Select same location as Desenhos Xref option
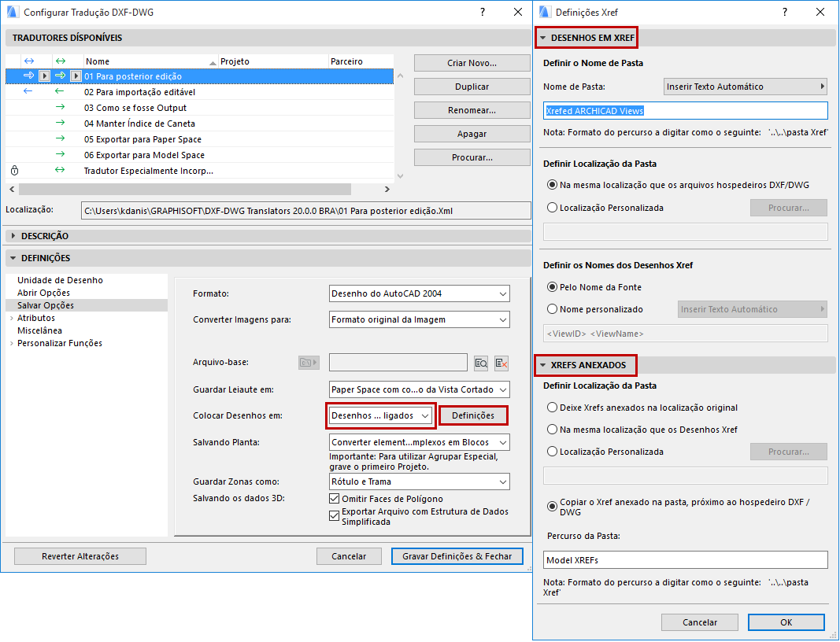The height and width of the screenshot is (642, 840). [553, 430]
